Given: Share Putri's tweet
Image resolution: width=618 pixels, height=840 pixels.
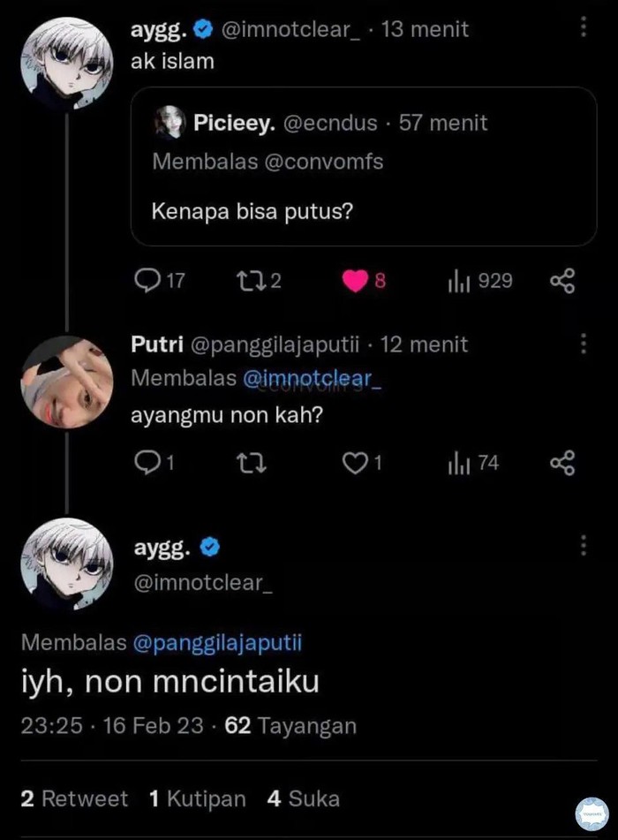Looking at the screenshot, I should click(562, 463).
